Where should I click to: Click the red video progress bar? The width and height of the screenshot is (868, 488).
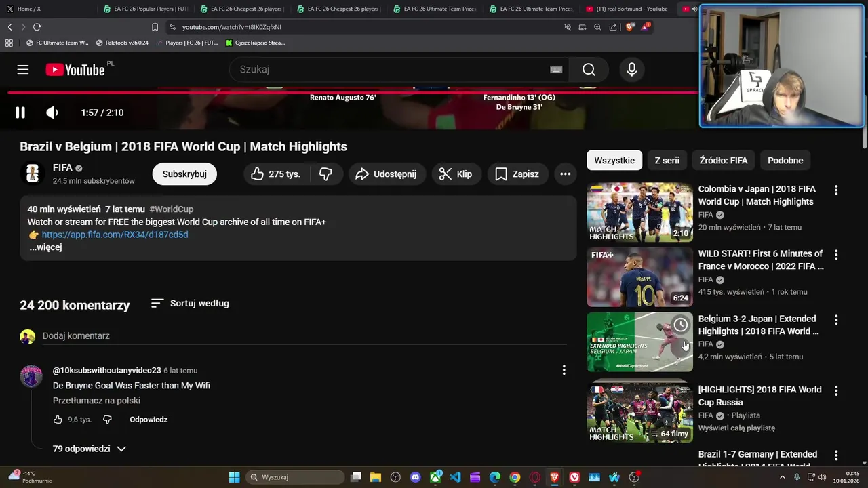pyautogui.click(x=353, y=93)
